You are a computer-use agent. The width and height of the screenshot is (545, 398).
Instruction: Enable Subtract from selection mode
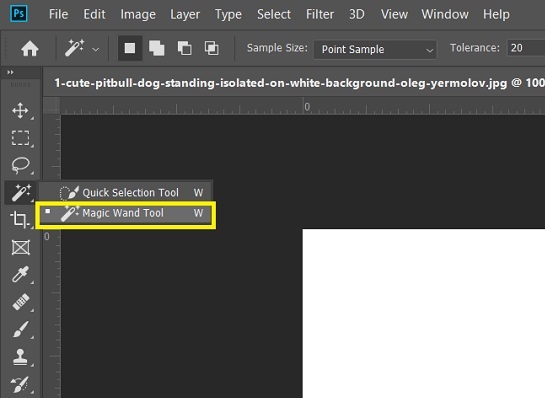pyautogui.click(x=184, y=48)
